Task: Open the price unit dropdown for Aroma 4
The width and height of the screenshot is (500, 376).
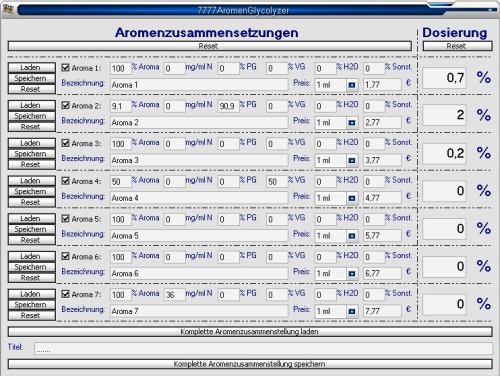Action: [352, 198]
